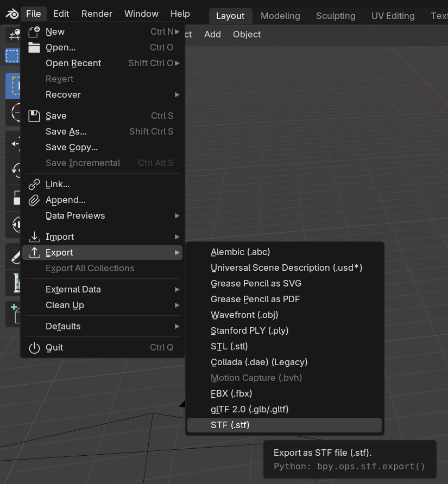Export as STL (.stl)

pyautogui.click(x=285, y=347)
